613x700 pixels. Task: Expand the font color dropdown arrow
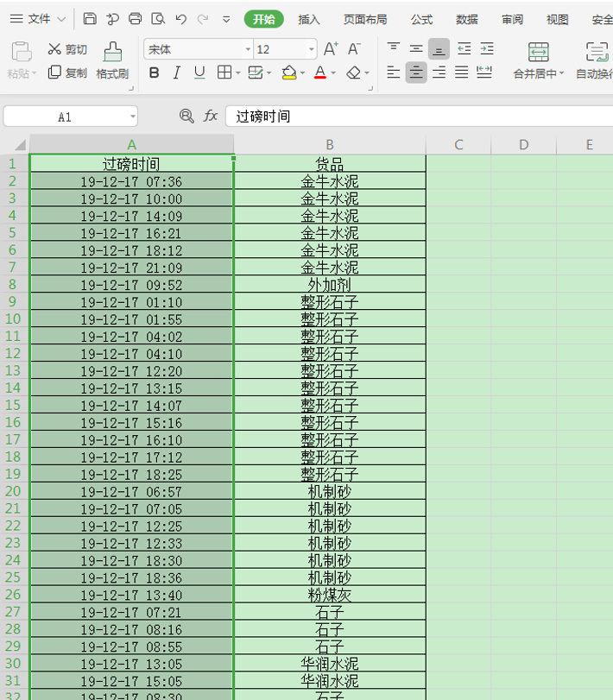tap(333, 73)
